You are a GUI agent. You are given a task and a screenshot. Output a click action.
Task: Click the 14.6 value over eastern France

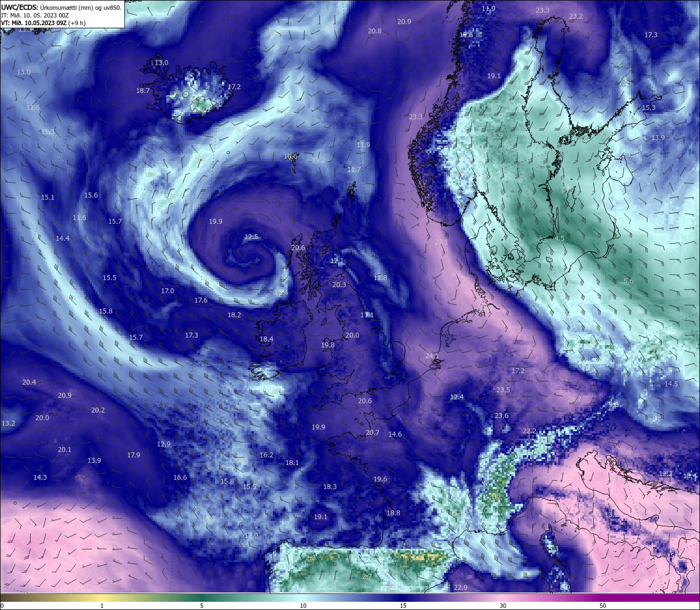(395, 434)
